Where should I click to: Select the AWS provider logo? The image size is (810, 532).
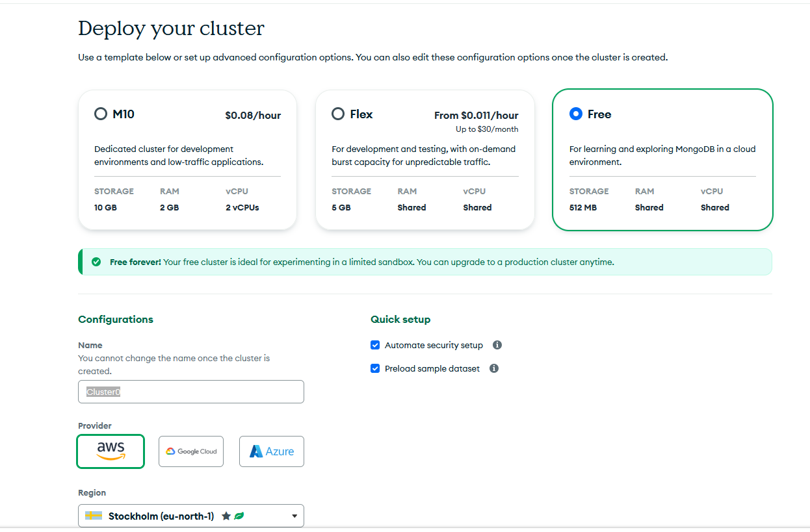click(111, 451)
